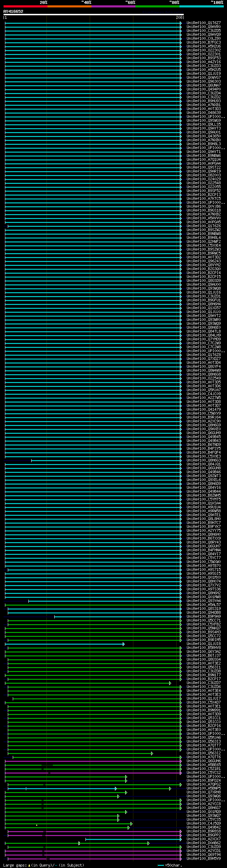Click the red ~20% identity legend bar
The width and height of the screenshot is (227, 868).
(25, 6)
